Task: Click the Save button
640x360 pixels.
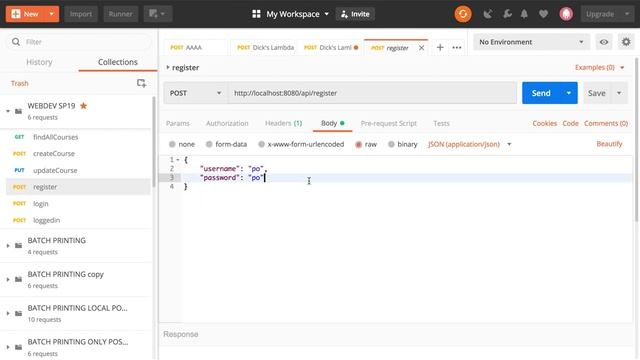Action: (x=597, y=93)
